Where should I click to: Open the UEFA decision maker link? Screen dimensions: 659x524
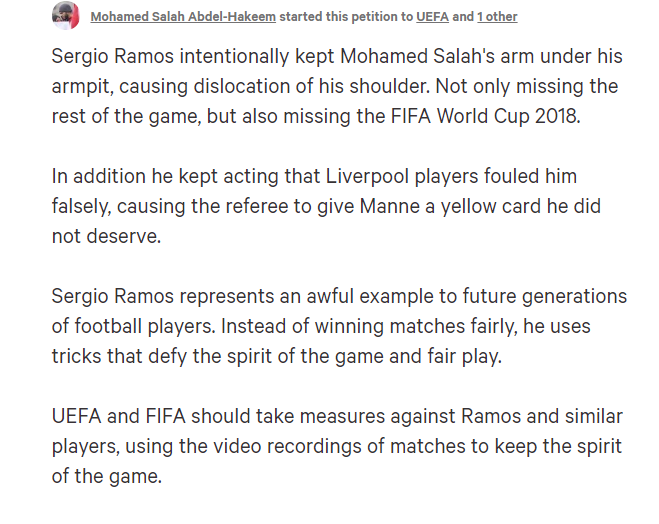click(x=432, y=16)
